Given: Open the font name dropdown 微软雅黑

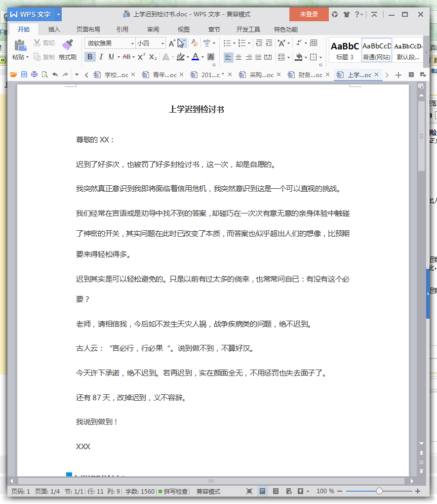Looking at the screenshot, I should point(110,43).
